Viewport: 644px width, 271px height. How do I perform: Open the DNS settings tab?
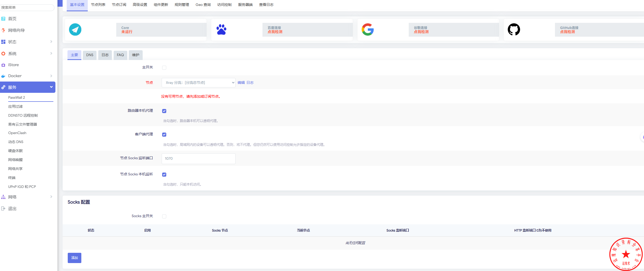(x=90, y=55)
